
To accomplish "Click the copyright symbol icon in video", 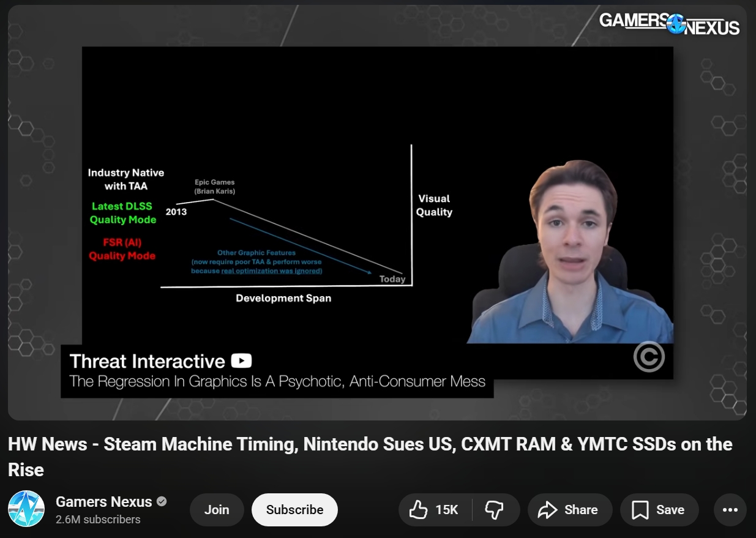I will (649, 357).
